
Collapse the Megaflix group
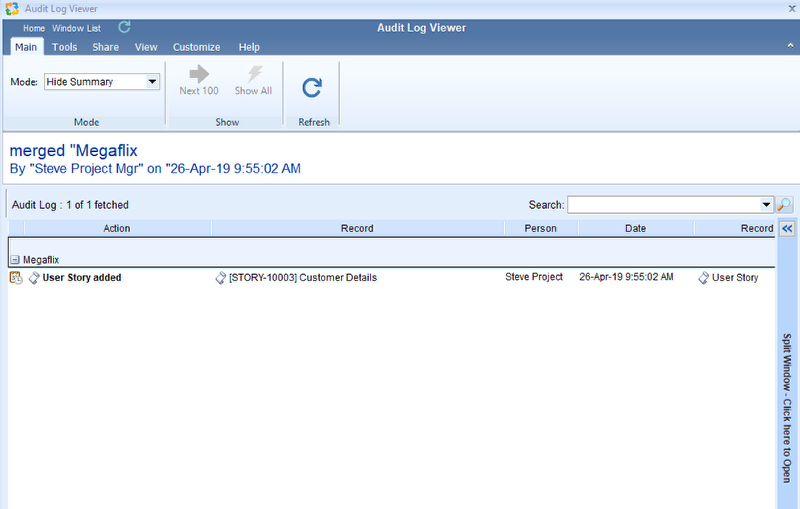tap(15, 260)
